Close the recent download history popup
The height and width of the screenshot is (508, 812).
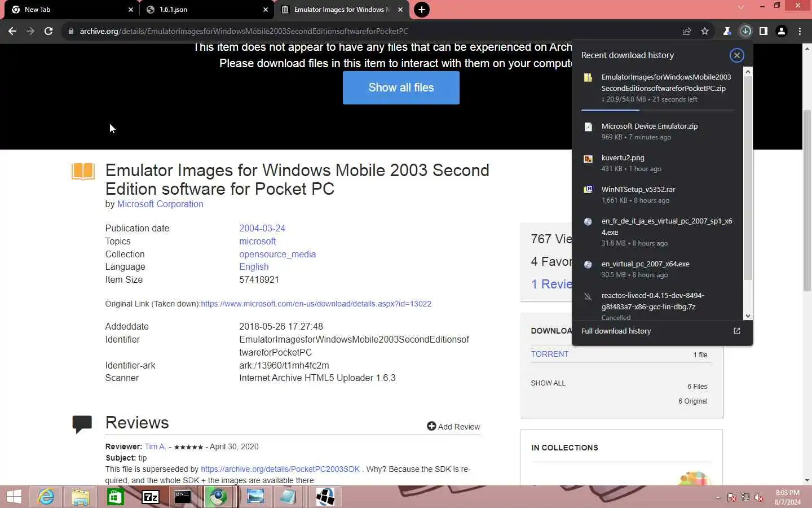736,55
